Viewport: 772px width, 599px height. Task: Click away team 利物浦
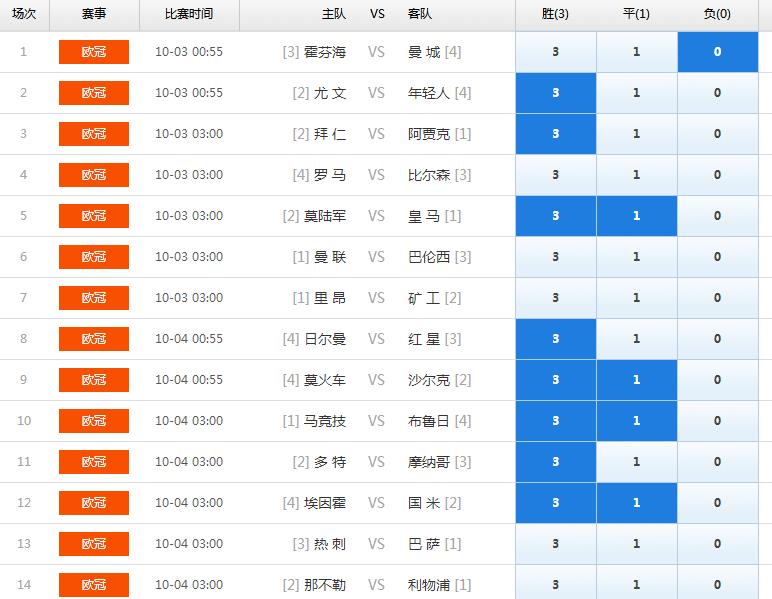point(429,585)
